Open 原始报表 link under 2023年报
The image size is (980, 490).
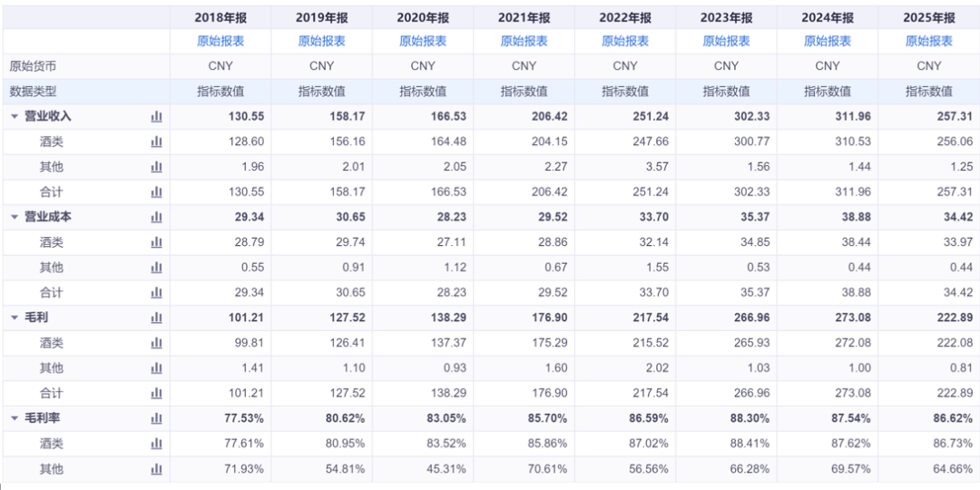coord(726,41)
